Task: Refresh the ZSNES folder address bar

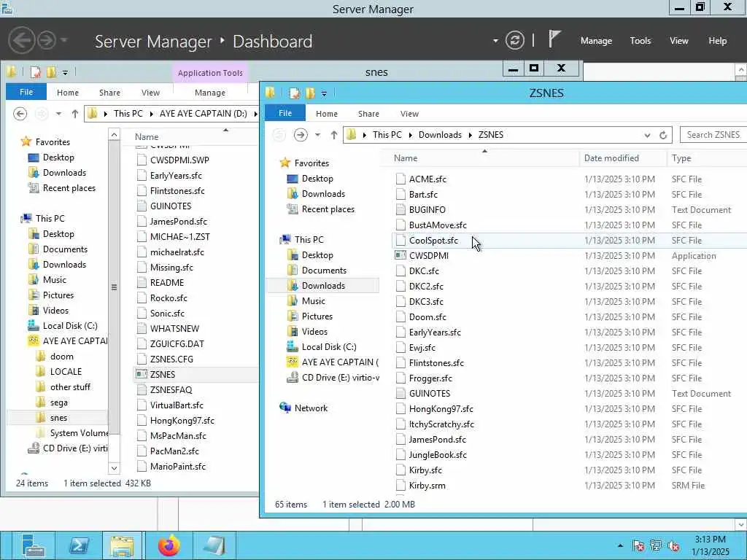Action: pos(662,135)
